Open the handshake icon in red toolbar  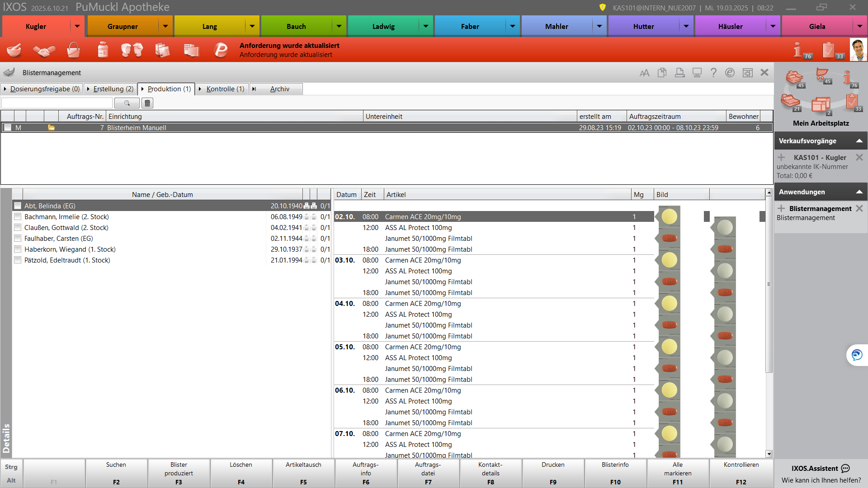[x=44, y=50]
